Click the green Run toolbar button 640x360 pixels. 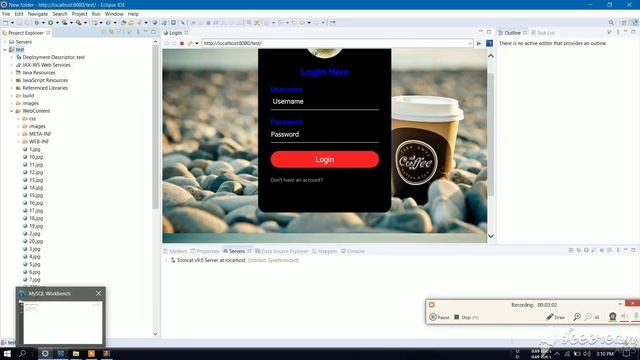(51, 23)
